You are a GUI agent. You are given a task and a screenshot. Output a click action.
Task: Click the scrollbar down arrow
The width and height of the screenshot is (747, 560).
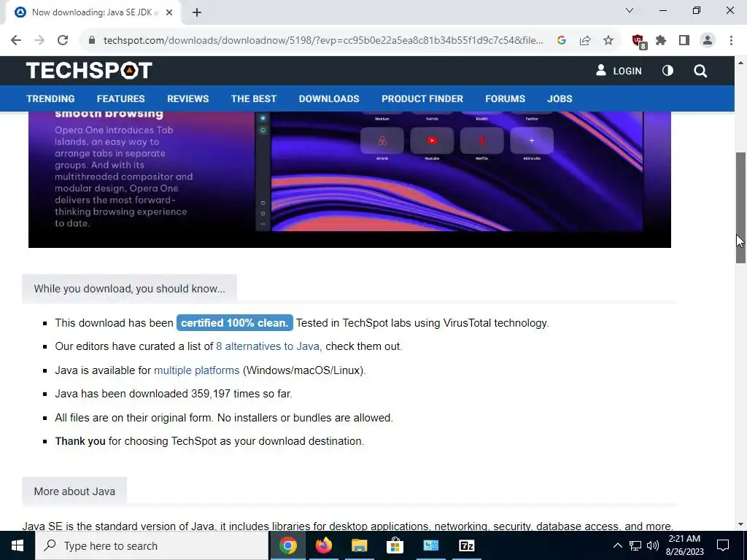[740, 524]
